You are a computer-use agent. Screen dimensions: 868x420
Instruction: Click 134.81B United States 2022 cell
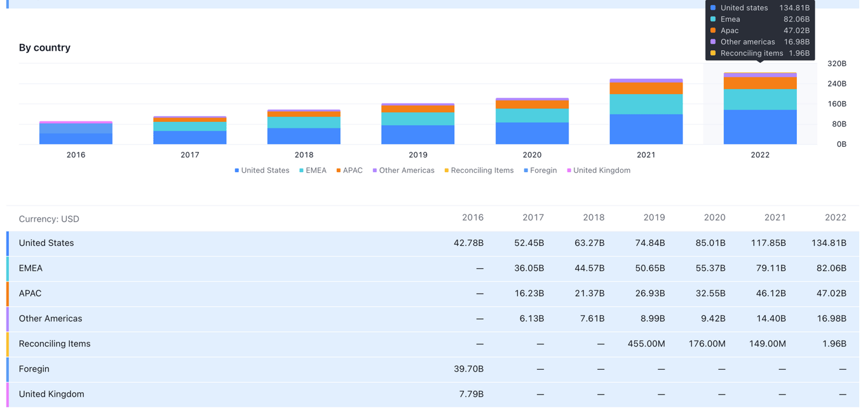click(x=829, y=243)
